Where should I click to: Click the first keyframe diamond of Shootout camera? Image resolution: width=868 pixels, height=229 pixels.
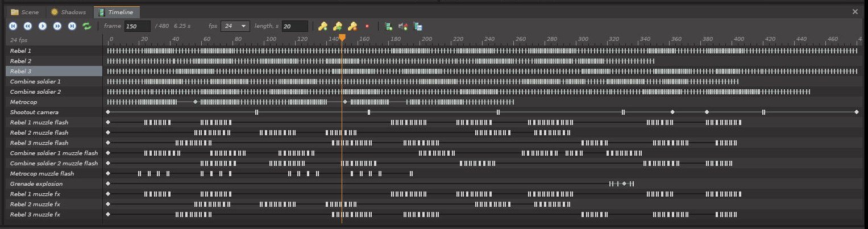point(107,113)
